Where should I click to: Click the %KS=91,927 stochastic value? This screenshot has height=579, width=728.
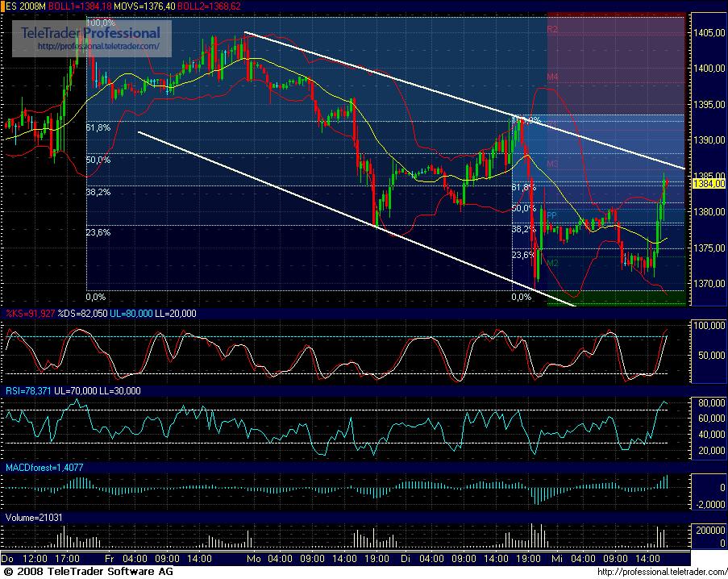coord(31,314)
